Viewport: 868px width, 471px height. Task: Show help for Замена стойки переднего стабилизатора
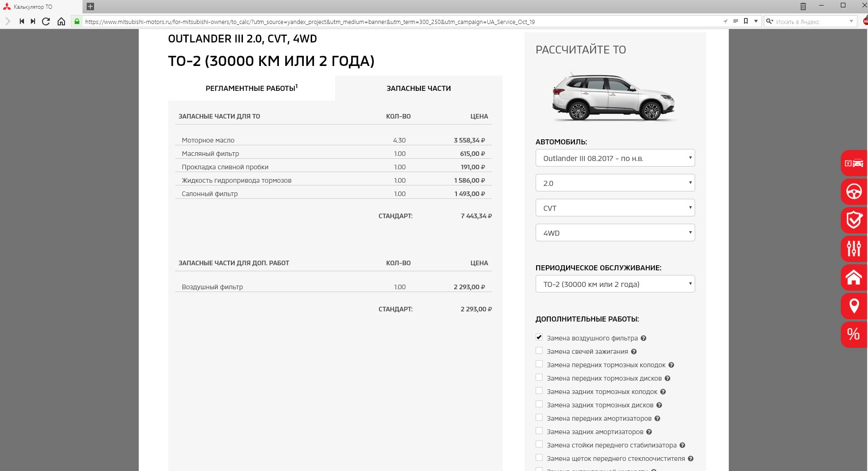coord(682,445)
